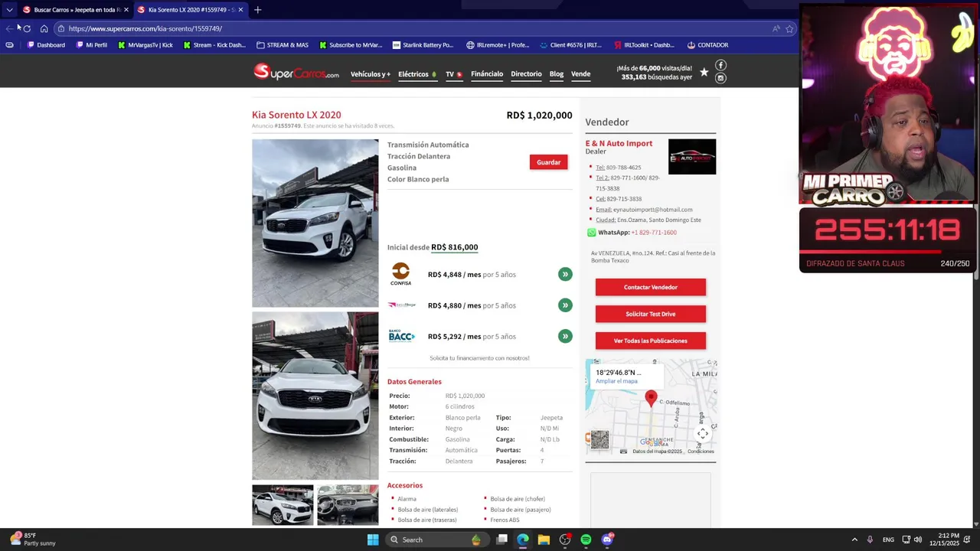The width and height of the screenshot is (980, 551).
Task: Click the green arrow for RD$ 4,880 offer
Action: pyautogui.click(x=565, y=305)
